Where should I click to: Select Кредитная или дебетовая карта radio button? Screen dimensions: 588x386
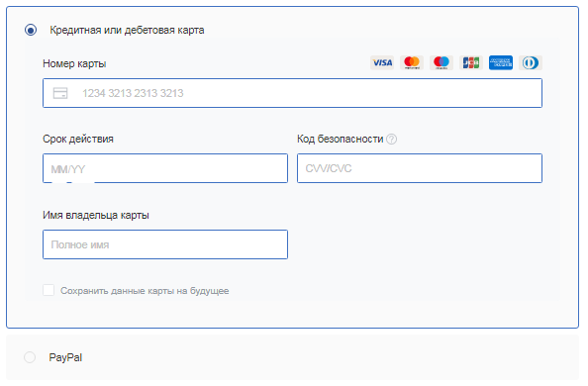point(31,30)
